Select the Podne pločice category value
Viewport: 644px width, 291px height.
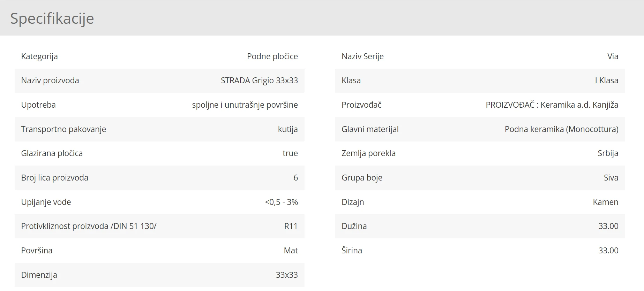coord(272,56)
